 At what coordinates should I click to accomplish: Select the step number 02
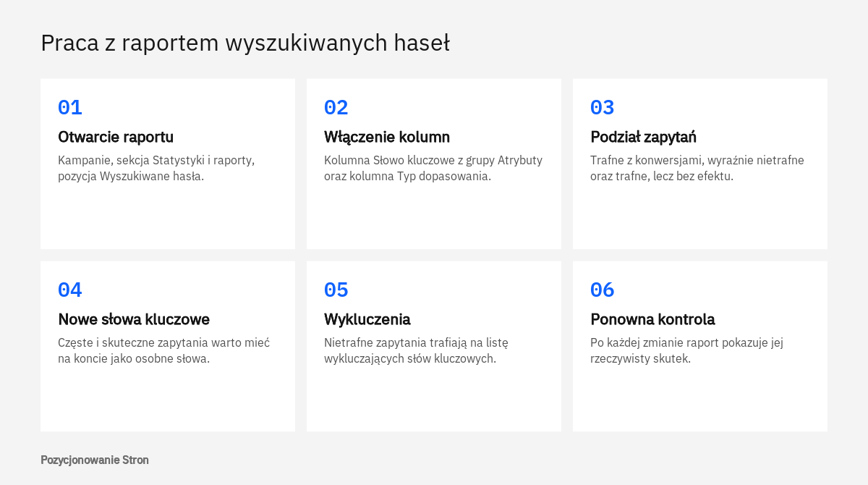(x=336, y=108)
